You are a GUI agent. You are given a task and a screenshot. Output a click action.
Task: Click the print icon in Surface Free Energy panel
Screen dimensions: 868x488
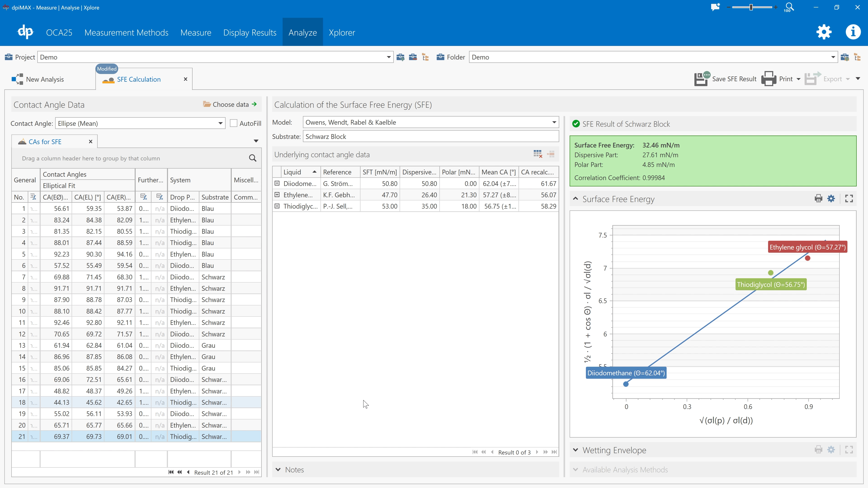818,199
